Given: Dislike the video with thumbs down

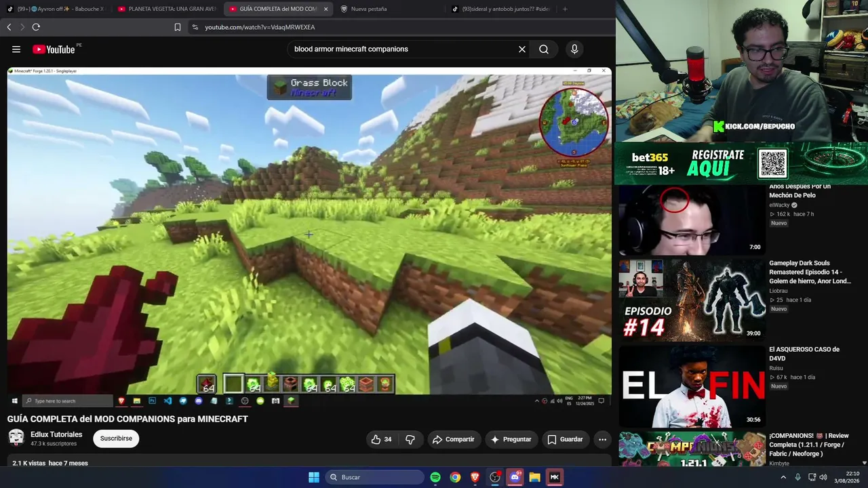Looking at the screenshot, I should coord(410,439).
